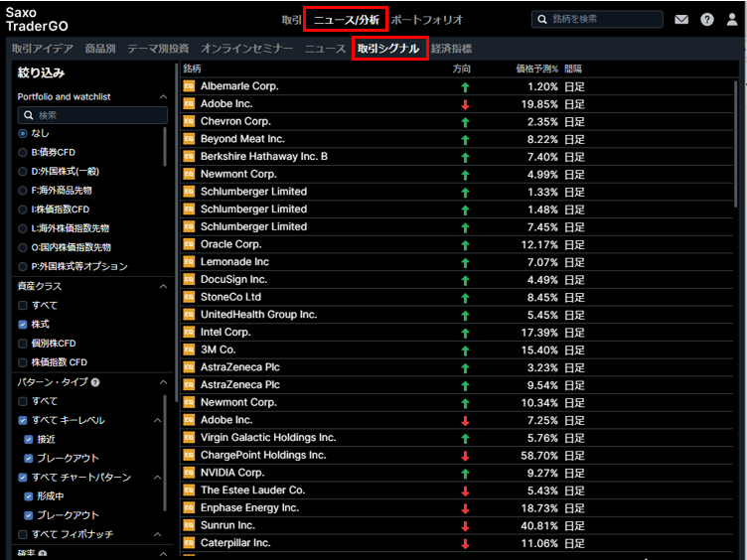Image resolution: width=747 pixels, height=560 pixels.
Task: Open the mail inbox icon
Action: point(681,20)
